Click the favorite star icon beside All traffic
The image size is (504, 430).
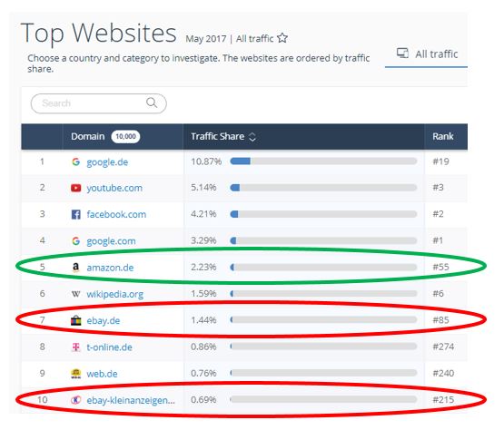click(282, 38)
